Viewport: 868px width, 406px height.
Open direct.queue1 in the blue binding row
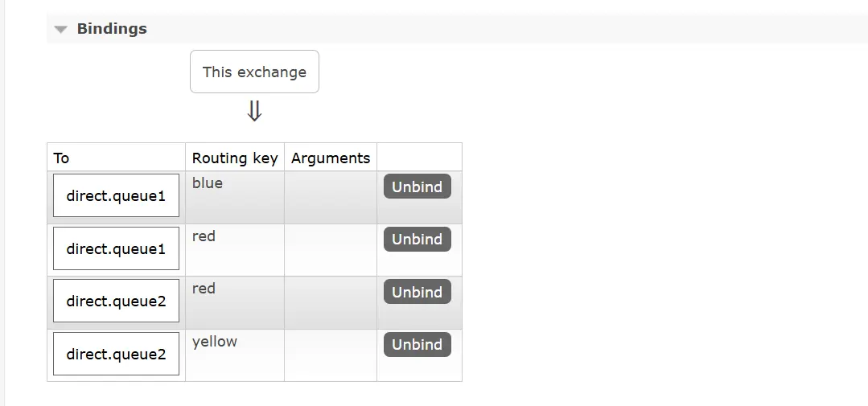pos(116,196)
